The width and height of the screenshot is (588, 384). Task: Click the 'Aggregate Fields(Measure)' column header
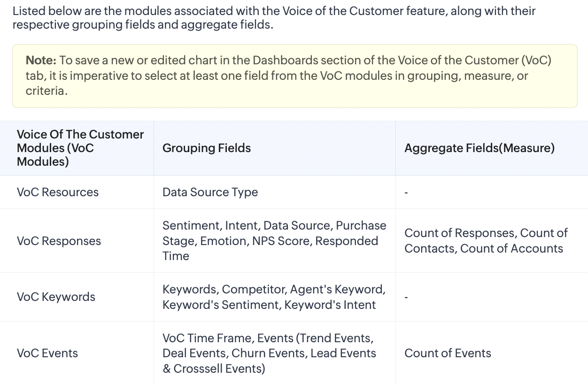[479, 148]
